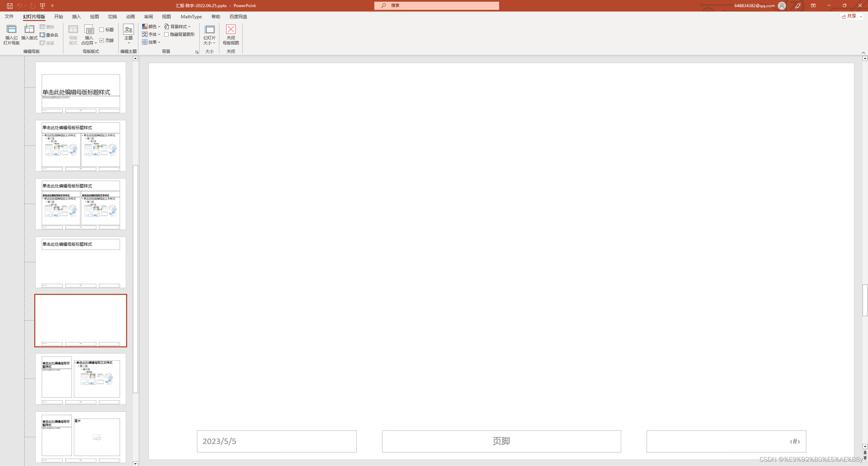The image size is (868, 466).
Task: Toggle Hide Background Graphics checkbox
Action: (166, 35)
